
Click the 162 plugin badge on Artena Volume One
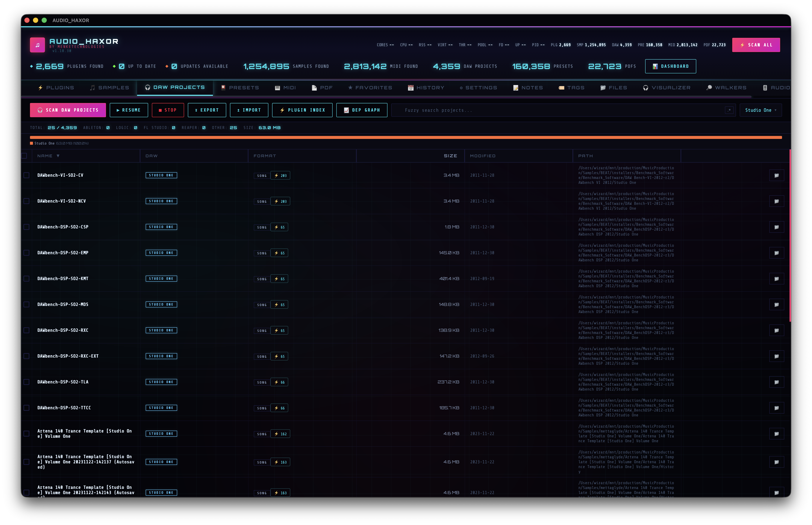pos(280,434)
